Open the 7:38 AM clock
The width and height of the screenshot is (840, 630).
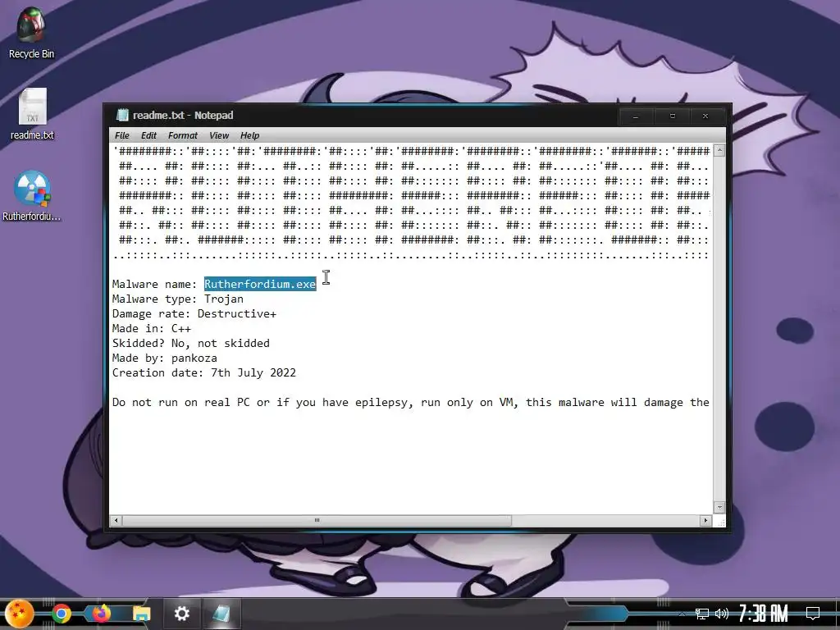coord(764,614)
